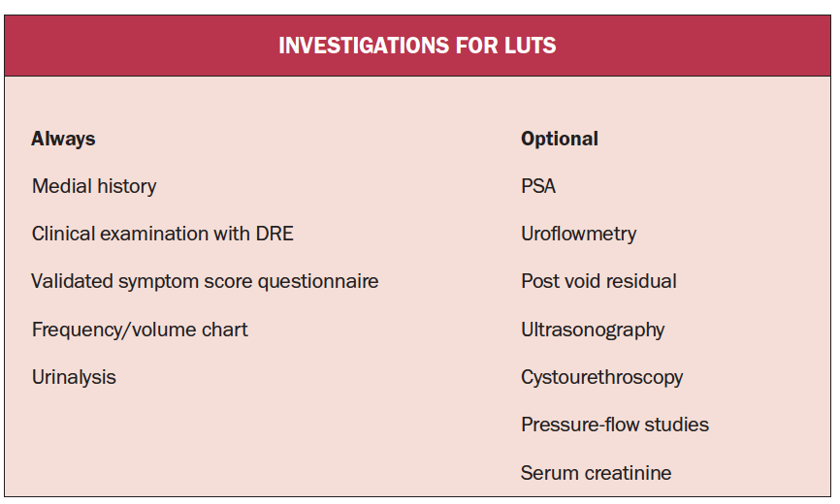Click the Medial history entry

click(94, 187)
